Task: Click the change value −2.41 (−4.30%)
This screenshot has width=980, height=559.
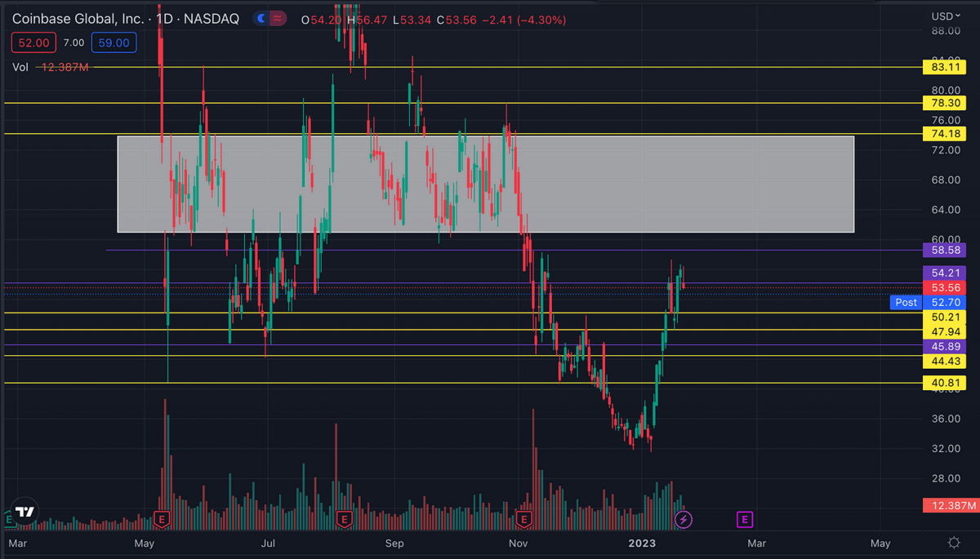Action: [523, 19]
